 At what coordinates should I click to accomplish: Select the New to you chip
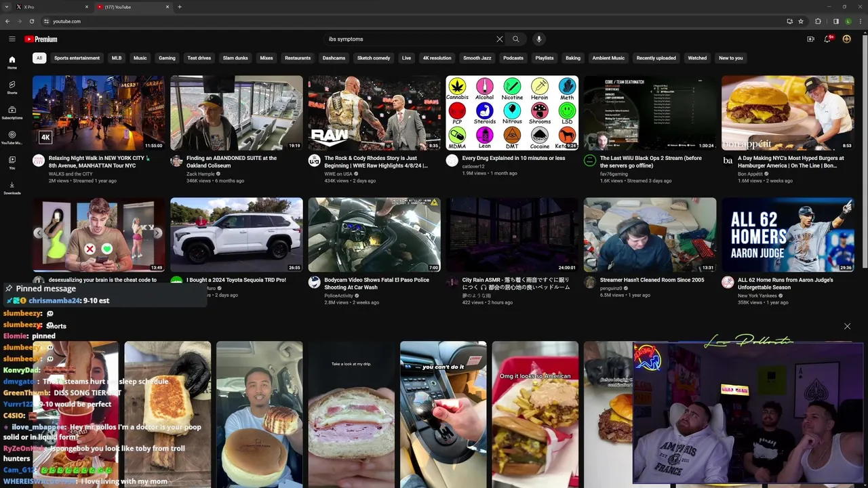tap(731, 58)
